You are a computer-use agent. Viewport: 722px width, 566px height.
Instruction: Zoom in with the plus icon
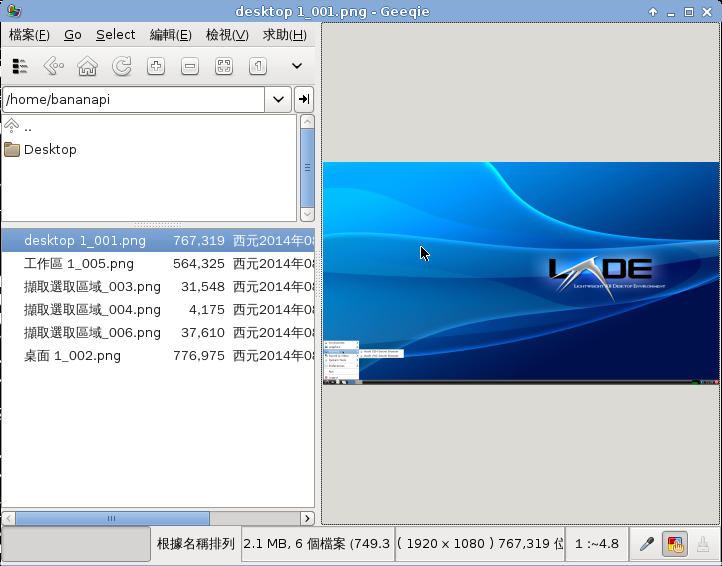pos(156,66)
